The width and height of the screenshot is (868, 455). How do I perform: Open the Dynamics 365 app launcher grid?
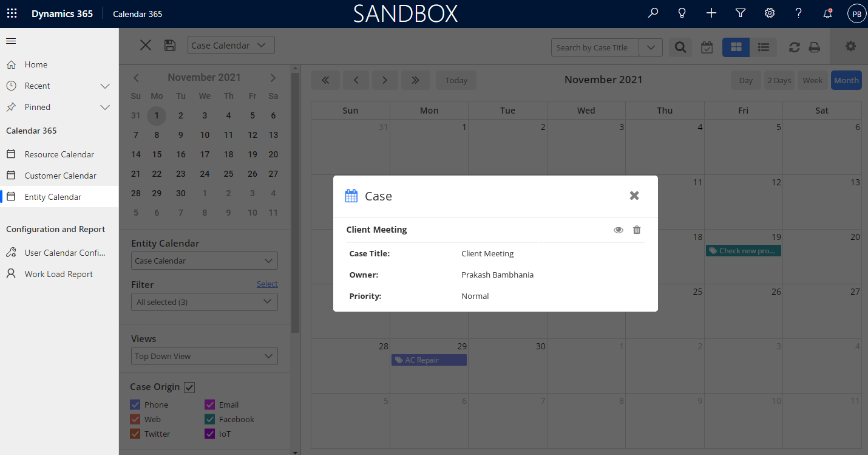point(12,13)
